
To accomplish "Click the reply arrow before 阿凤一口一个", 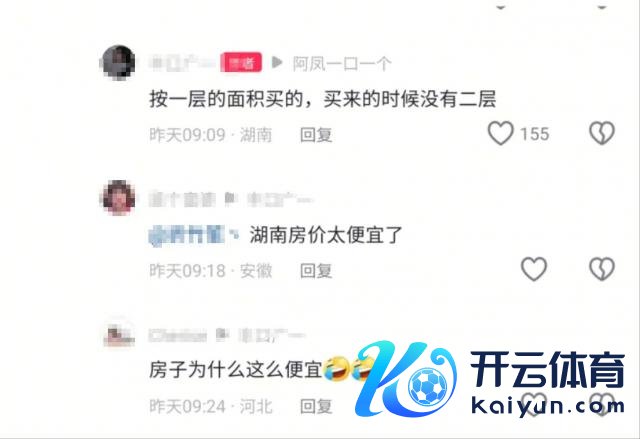I will coord(277,62).
